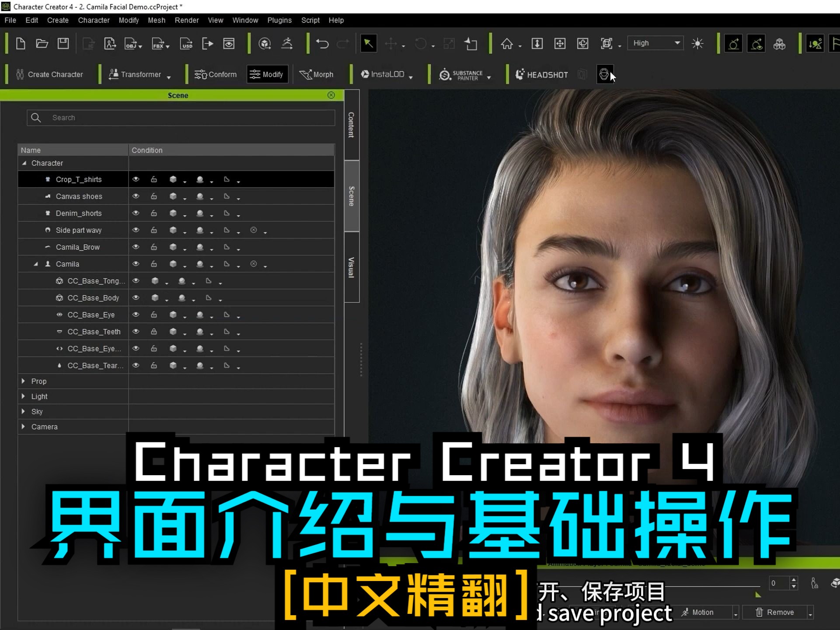Click the three-cubes icon in top toolbar

click(779, 43)
